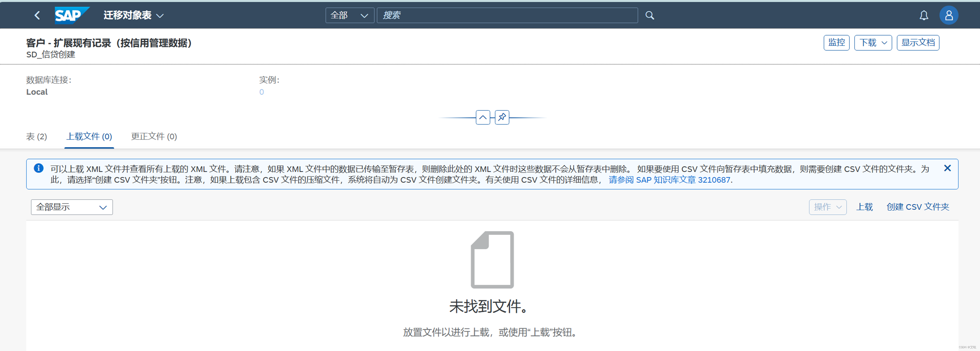Focus the 搜索 input field
This screenshot has width=980, height=351.
(x=507, y=15)
